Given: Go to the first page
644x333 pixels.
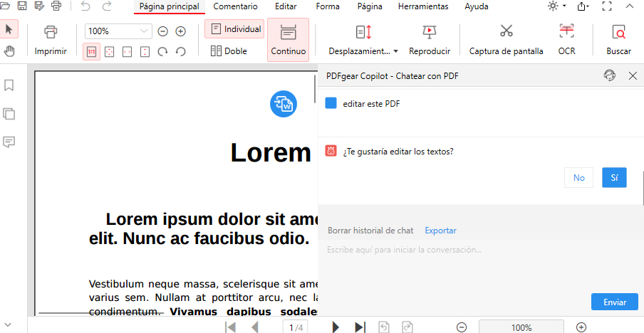Looking at the screenshot, I should (231, 327).
